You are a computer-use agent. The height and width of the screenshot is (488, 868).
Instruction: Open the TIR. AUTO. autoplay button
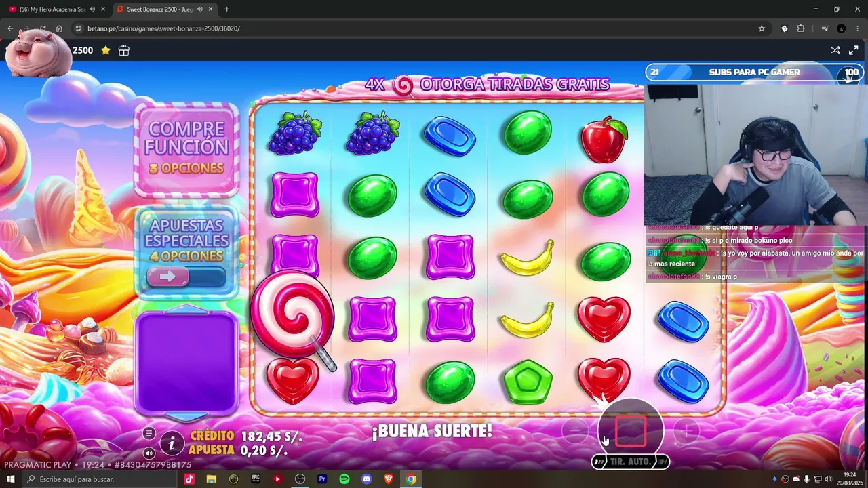click(x=631, y=462)
